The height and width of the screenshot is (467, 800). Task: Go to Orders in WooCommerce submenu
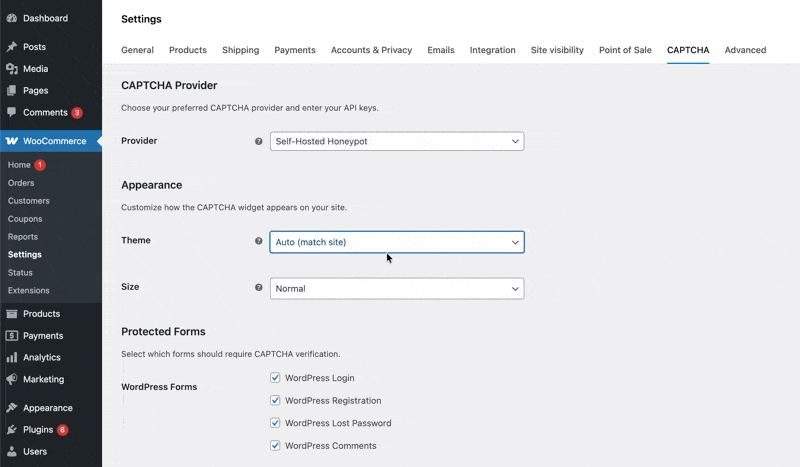21,183
